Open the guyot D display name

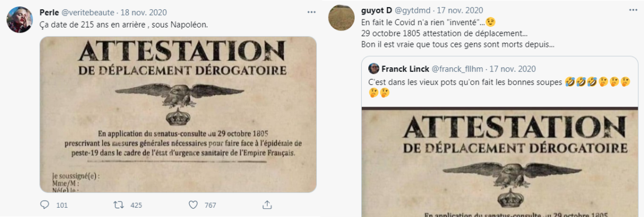click(376, 11)
